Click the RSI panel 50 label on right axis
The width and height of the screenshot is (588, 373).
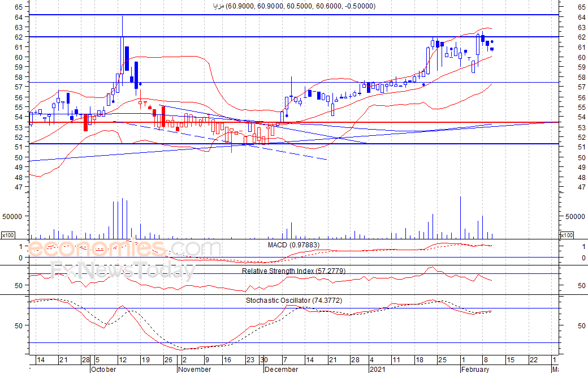coord(582,286)
